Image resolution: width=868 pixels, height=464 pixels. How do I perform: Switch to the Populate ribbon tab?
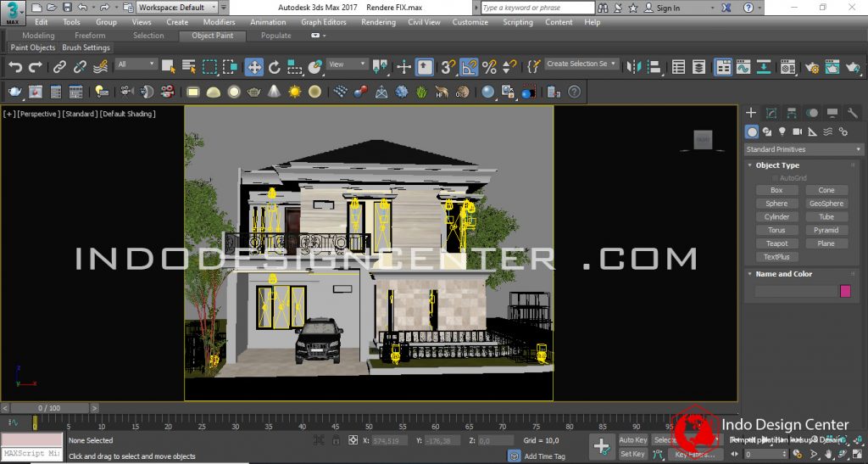(276, 36)
